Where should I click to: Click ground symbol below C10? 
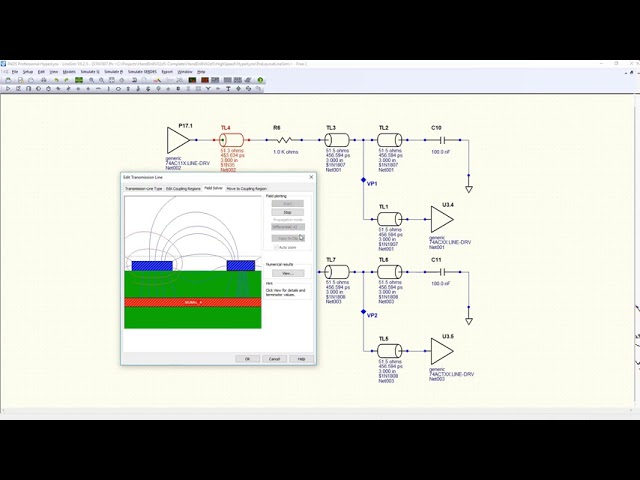tap(469, 189)
